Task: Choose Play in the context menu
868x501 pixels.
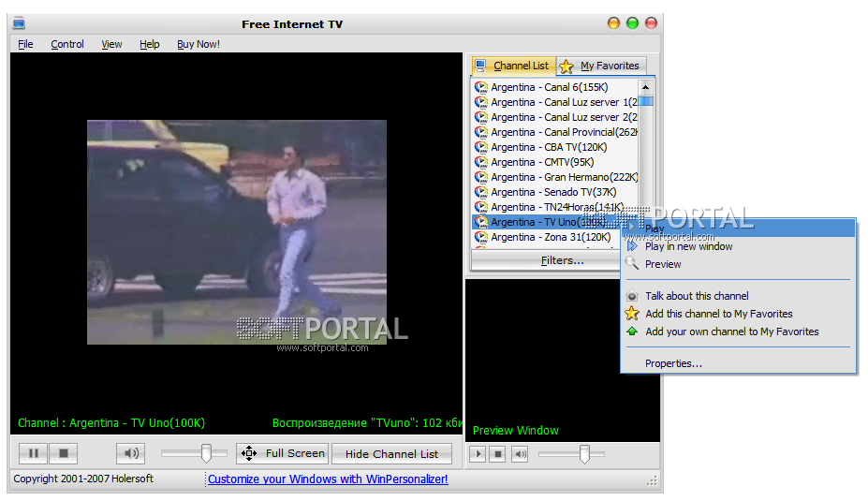Action: click(x=739, y=228)
